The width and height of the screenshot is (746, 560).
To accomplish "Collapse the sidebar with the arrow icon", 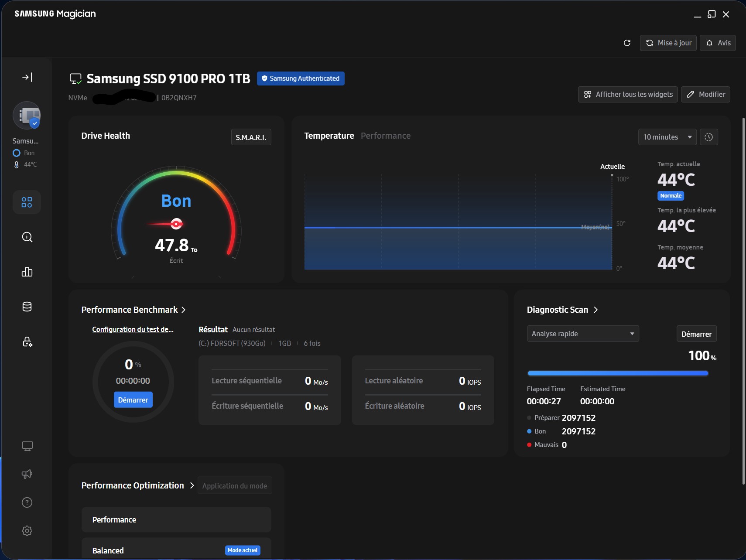I will tap(27, 77).
